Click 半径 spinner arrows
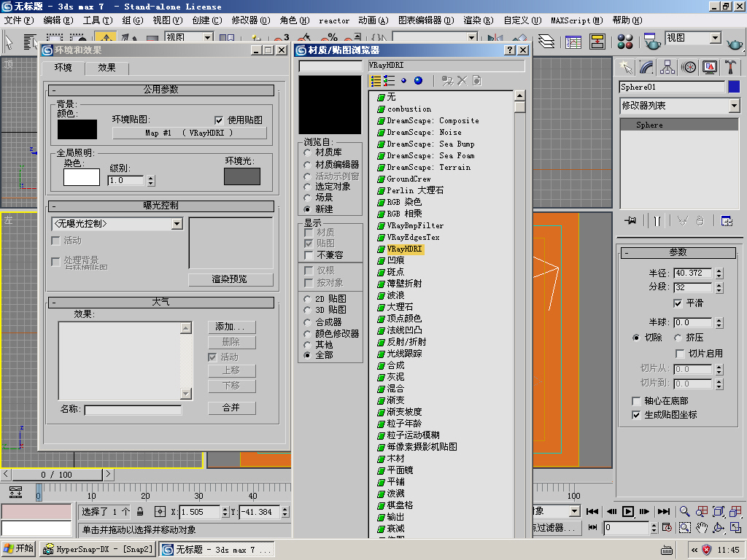The image size is (747, 560). [719, 273]
